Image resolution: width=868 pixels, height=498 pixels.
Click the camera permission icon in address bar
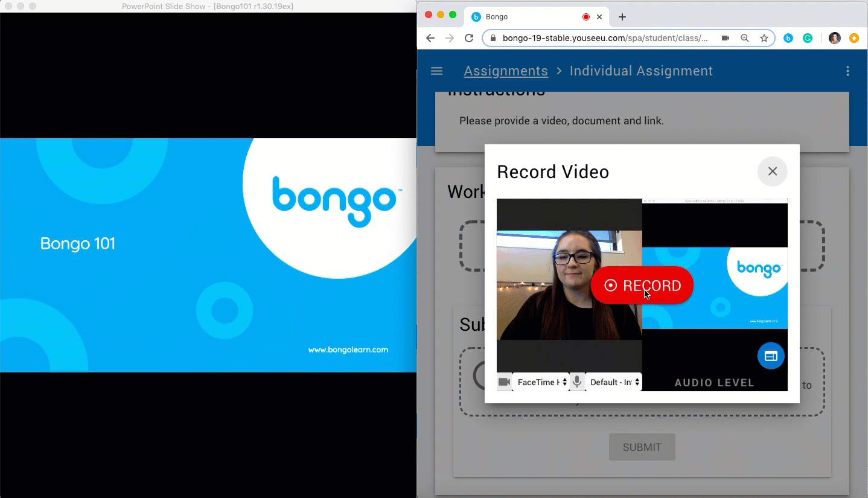[x=725, y=38]
